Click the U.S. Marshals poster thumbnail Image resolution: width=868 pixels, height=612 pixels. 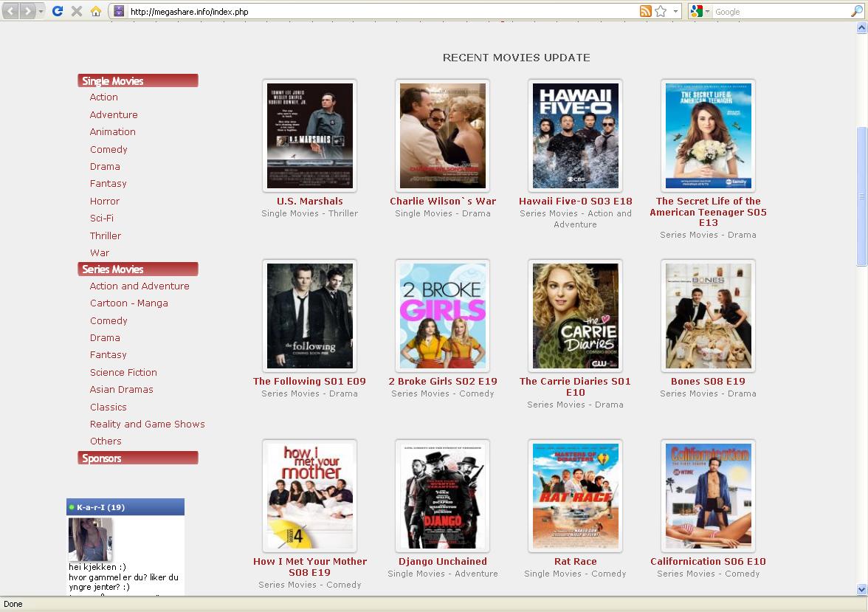(309, 136)
